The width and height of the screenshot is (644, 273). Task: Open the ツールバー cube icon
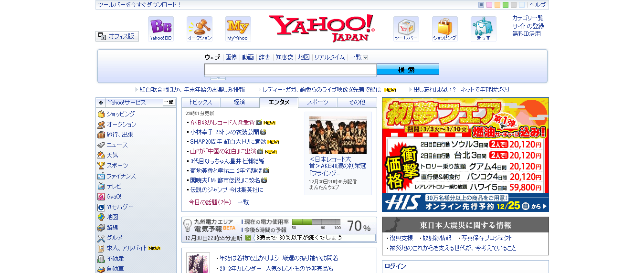[406, 29]
